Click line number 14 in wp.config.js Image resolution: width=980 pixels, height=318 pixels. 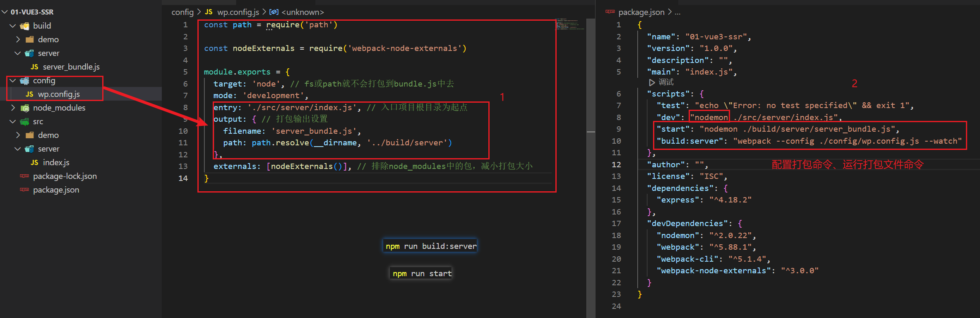click(183, 178)
